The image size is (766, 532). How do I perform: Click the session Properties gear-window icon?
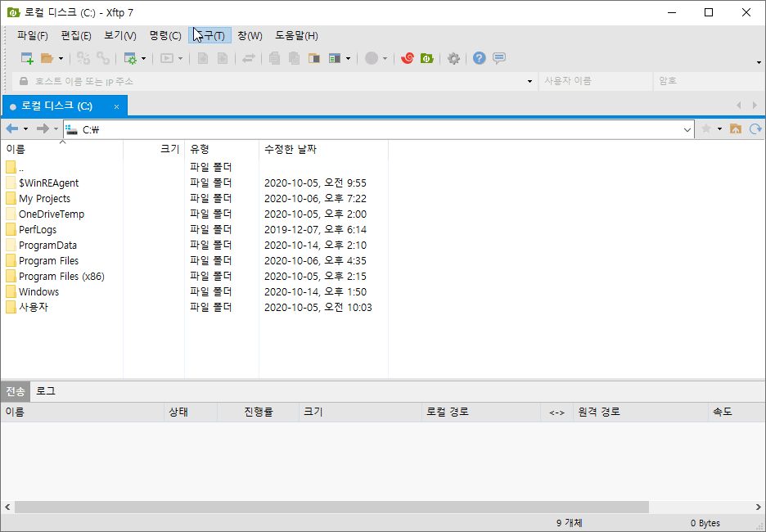coord(130,59)
